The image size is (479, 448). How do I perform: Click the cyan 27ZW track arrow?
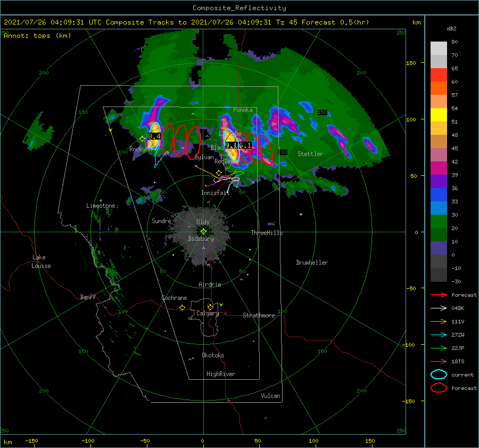point(439,335)
